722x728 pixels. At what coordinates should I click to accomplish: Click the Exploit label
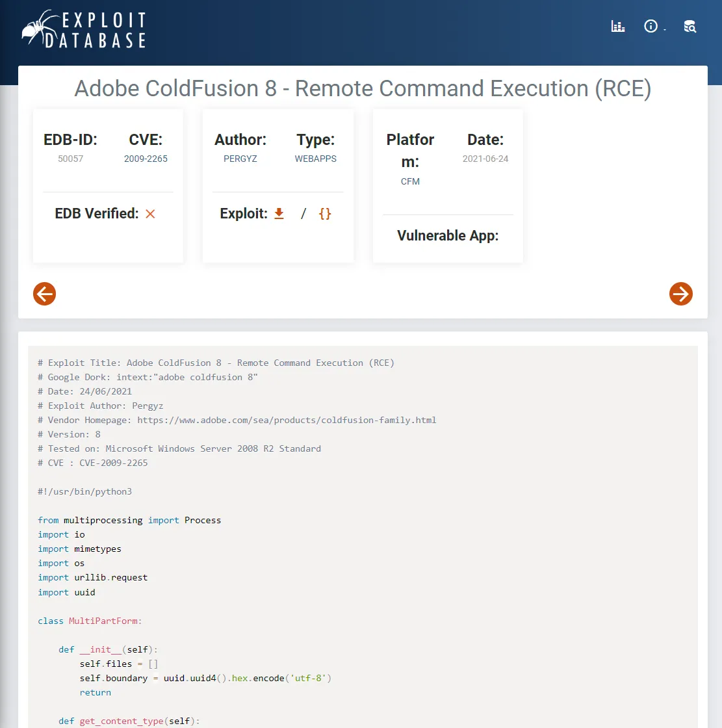pyautogui.click(x=244, y=214)
